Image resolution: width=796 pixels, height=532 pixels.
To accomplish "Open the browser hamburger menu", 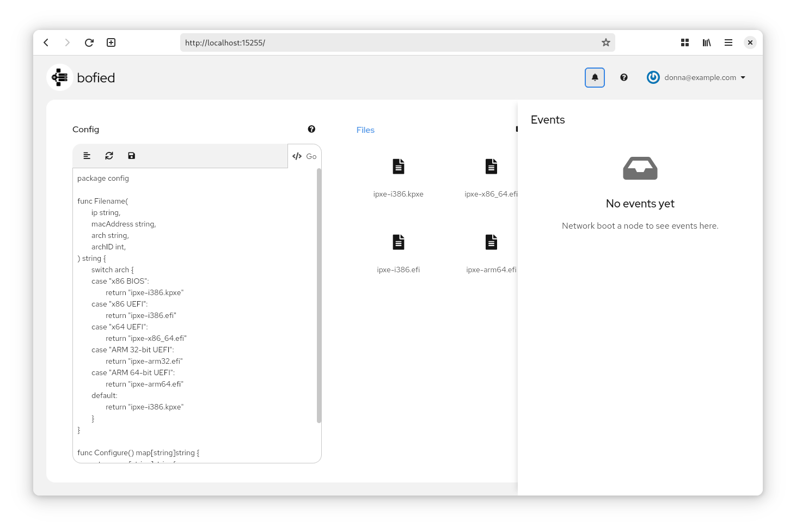I will [x=728, y=42].
